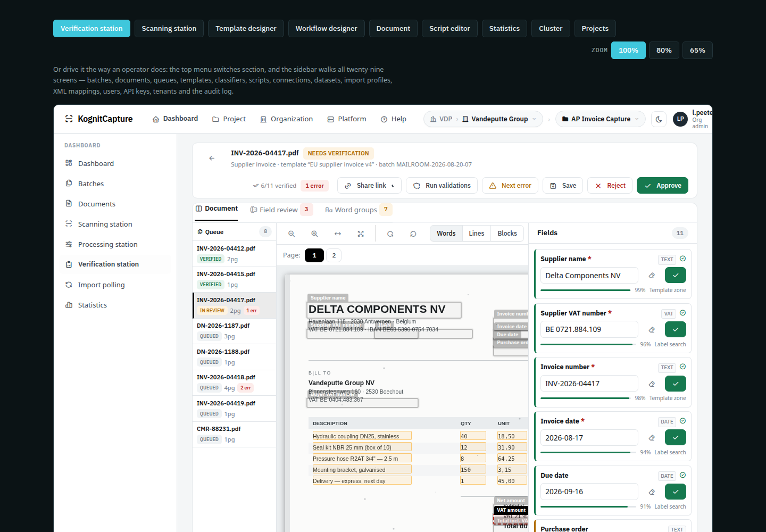Select the fit-to-width arrows icon

tap(338, 234)
